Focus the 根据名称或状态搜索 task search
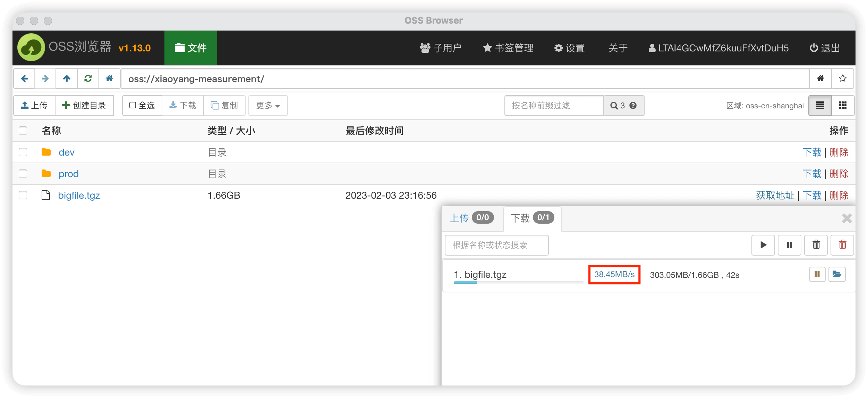Viewport: 868px width, 398px height. click(496, 245)
